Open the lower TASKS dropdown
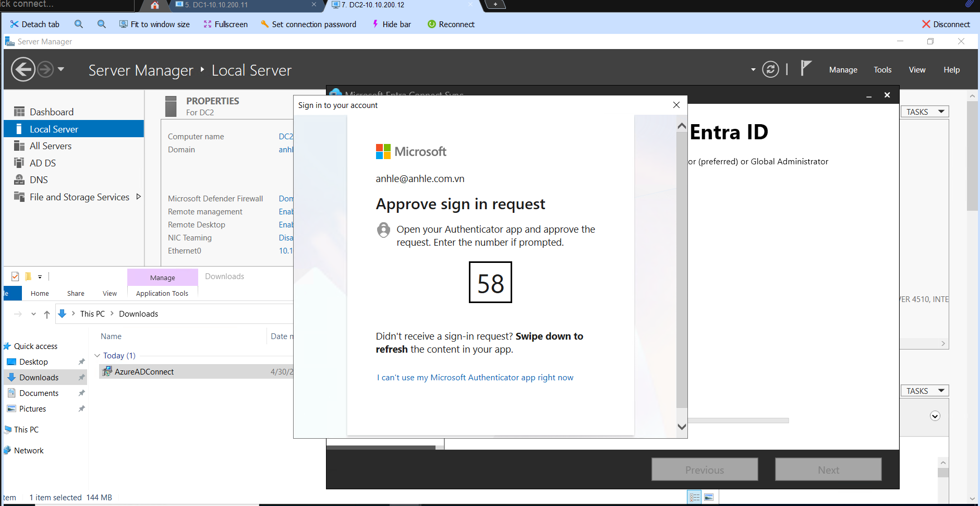This screenshot has width=980, height=506. point(925,391)
